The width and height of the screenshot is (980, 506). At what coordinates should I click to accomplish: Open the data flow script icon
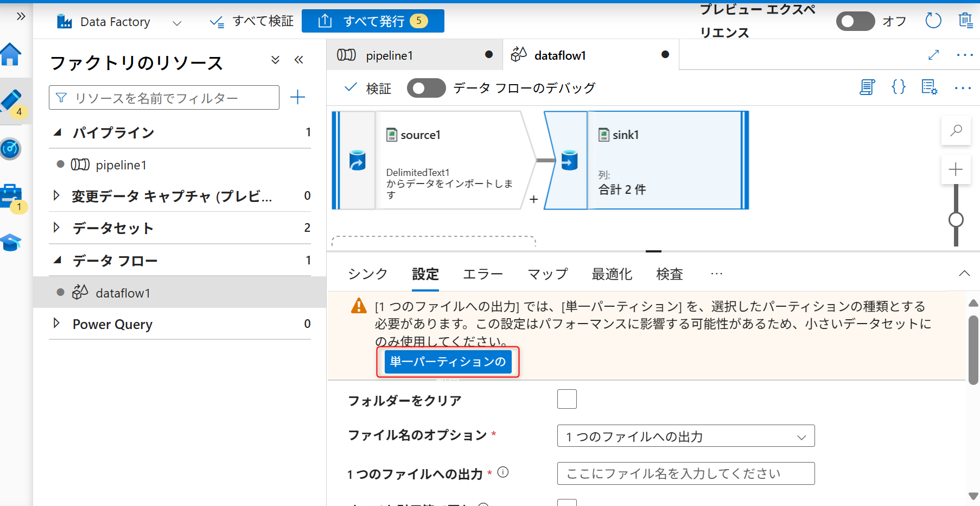[867, 87]
